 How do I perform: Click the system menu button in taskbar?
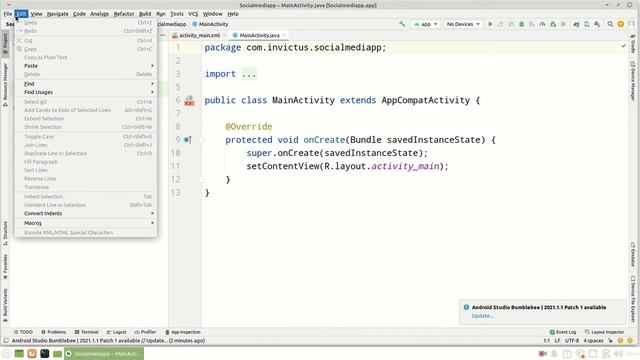6,353
